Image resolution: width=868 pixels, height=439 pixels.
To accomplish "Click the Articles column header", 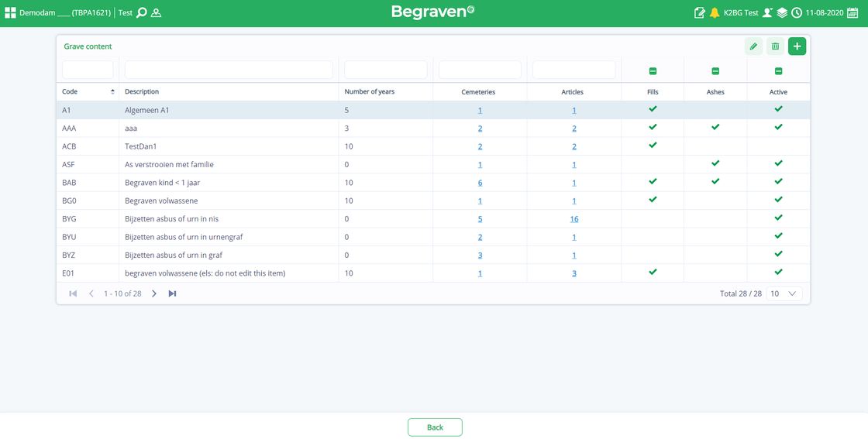I will (x=573, y=92).
